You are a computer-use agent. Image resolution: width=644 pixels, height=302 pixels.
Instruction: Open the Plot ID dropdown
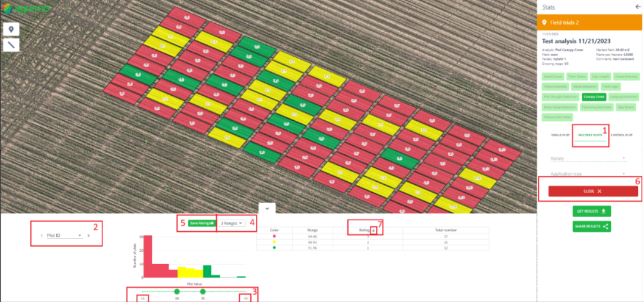64,235
